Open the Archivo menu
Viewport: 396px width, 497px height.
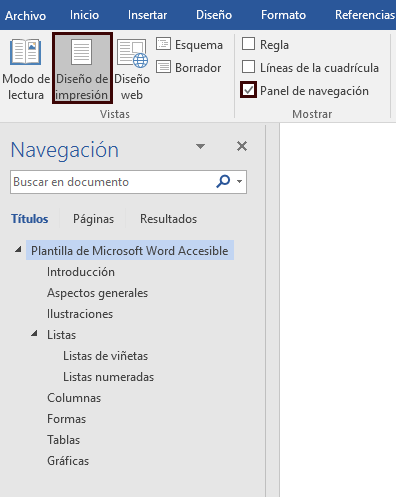click(25, 15)
